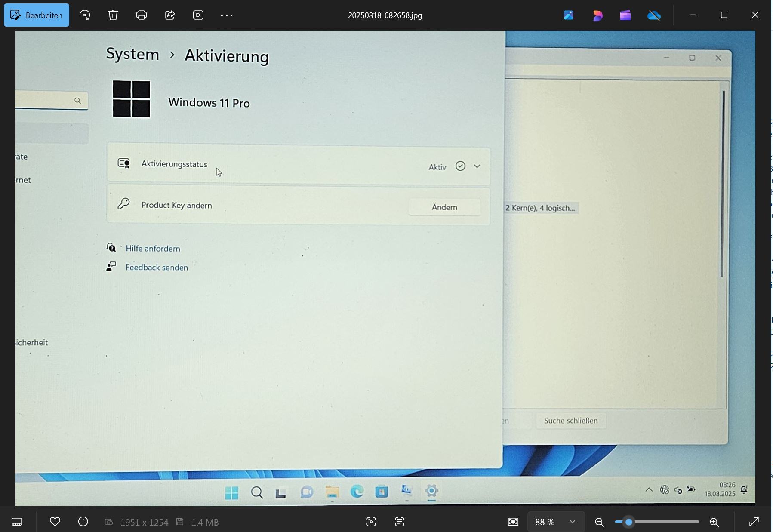The height and width of the screenshot is (532, 773).
Task: Click System in the settings breadcrumb
Action: (x=132, y=54)
